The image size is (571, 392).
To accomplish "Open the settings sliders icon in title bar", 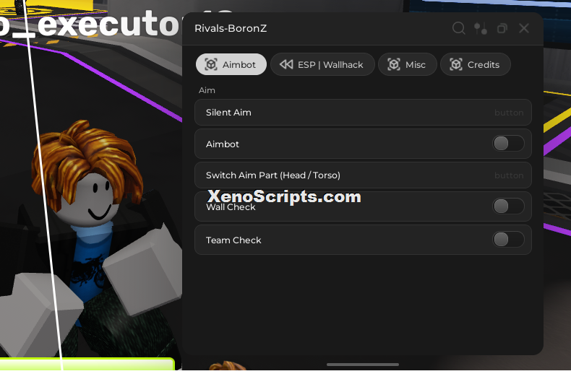I will (481, 28).
